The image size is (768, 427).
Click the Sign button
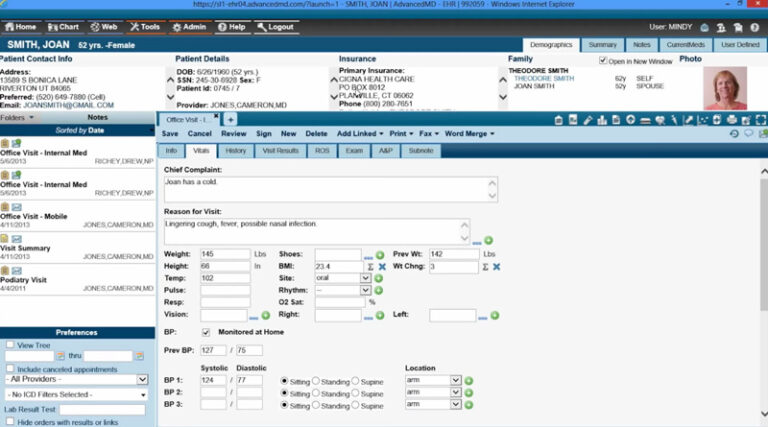(264, 134)
